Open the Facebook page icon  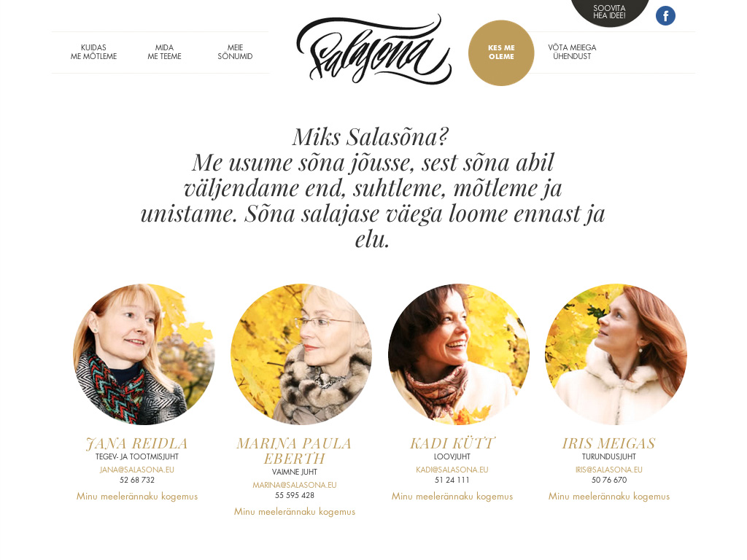tap(665, 16)
